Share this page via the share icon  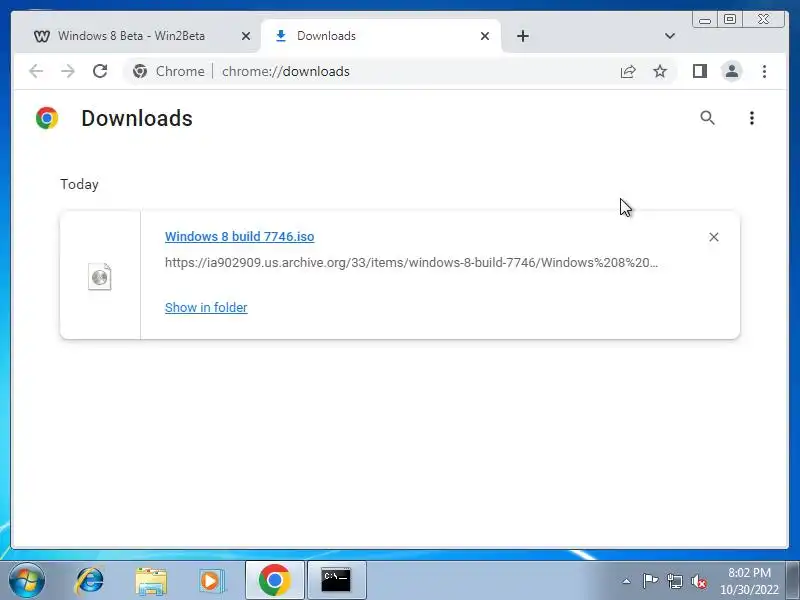(x=628, y=71)
